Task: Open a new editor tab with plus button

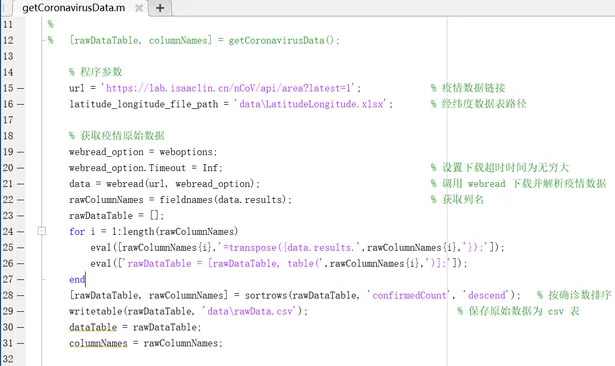Action: click(160, 7)
